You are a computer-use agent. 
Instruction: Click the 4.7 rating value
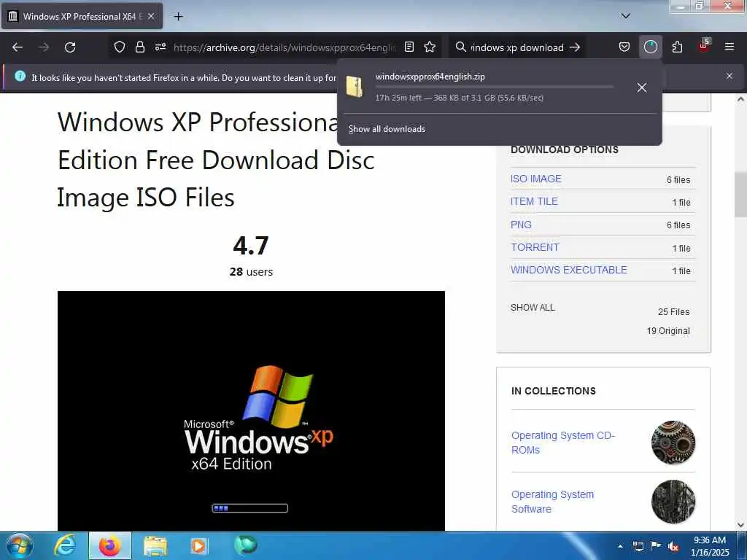point(251,246)
